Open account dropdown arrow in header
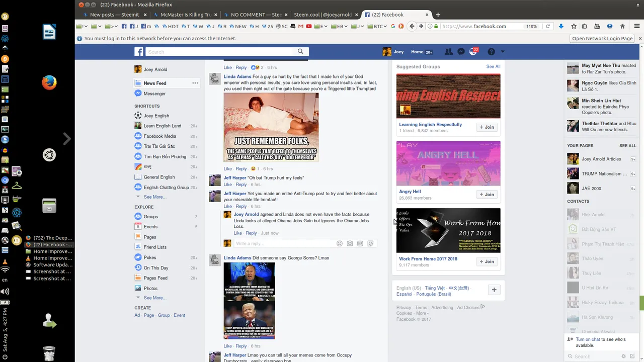644x362 pixels. click(502, 51)
